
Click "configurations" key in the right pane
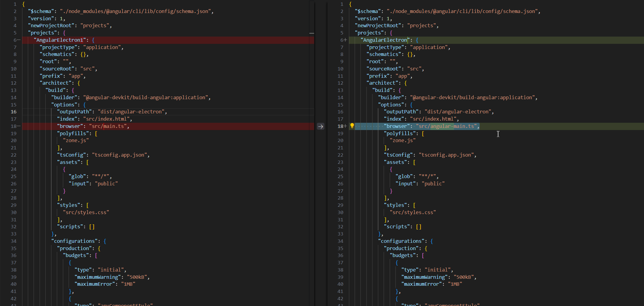click(x=401, y=241)
